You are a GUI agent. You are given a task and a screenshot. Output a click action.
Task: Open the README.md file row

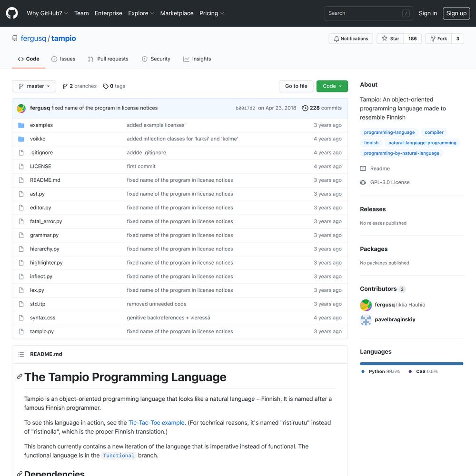(x=180, y=180)
